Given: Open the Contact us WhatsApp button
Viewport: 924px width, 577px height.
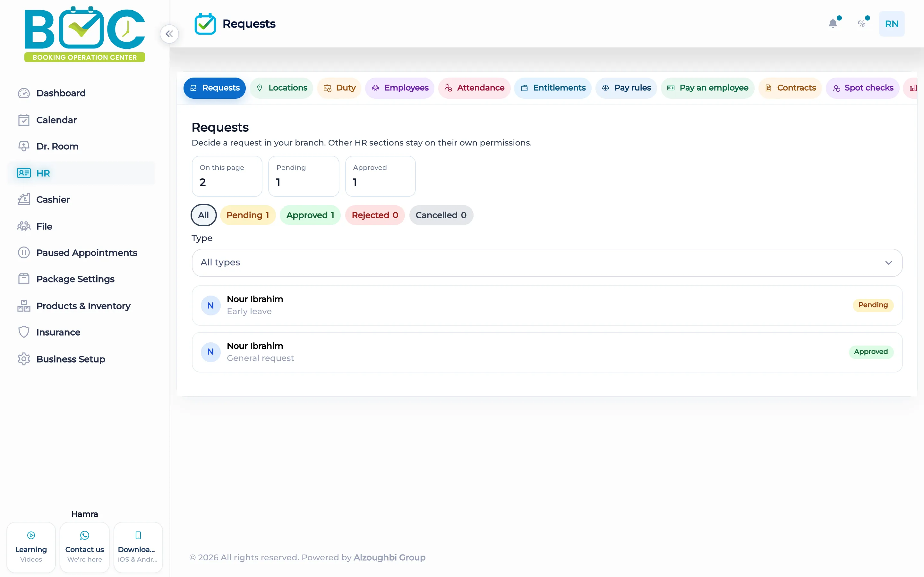Looking at the screenshot, I should tap(85, 547).
